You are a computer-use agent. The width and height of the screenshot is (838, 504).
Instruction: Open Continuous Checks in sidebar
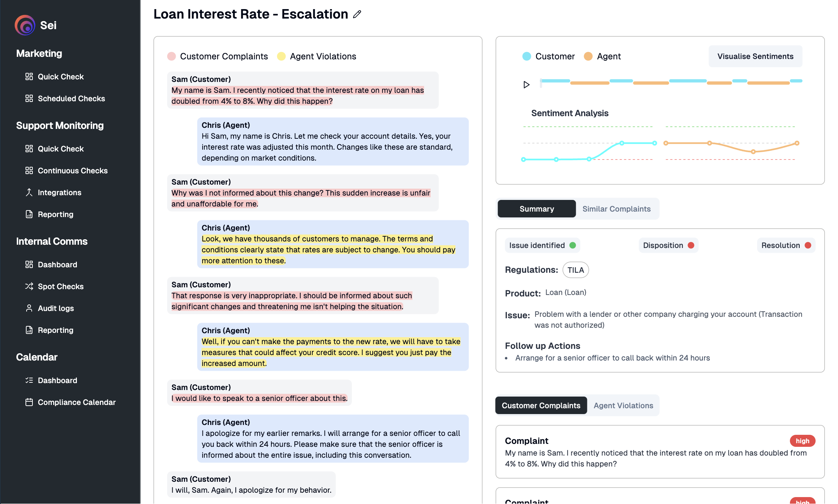coord(73,170)
